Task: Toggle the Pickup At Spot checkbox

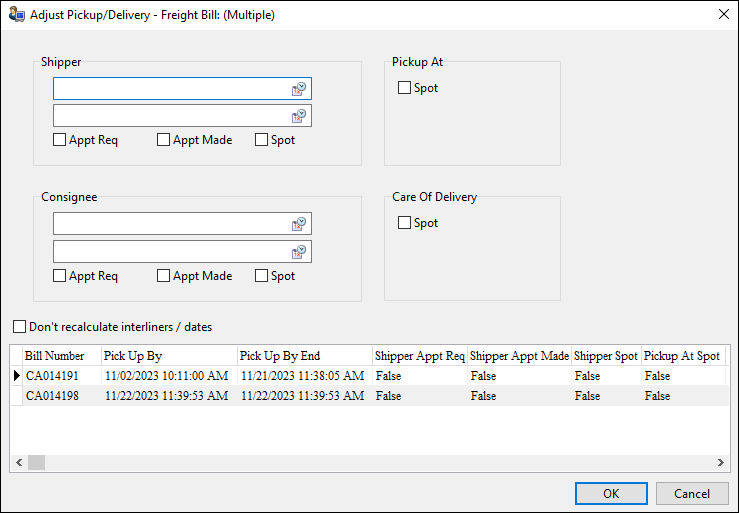Action: [x=405, y=88]
